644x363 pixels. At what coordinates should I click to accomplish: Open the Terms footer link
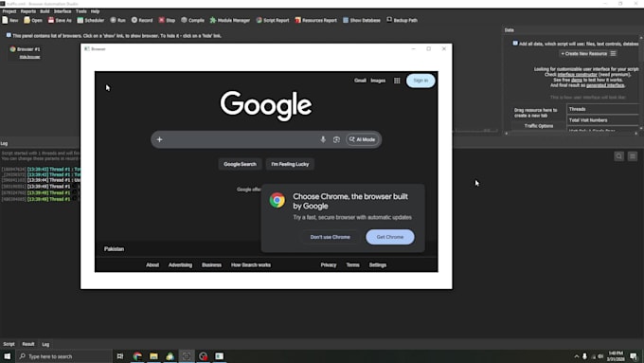point(352,265)
